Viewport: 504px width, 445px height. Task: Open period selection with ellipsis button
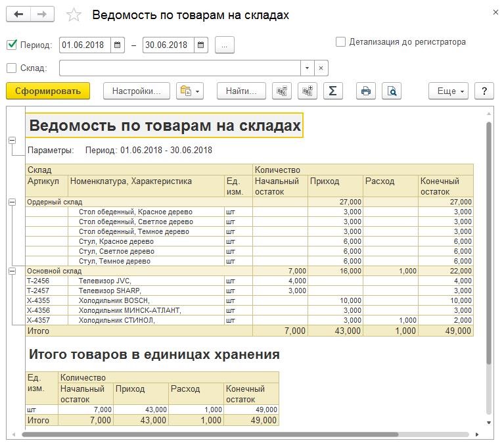[224, 45]
